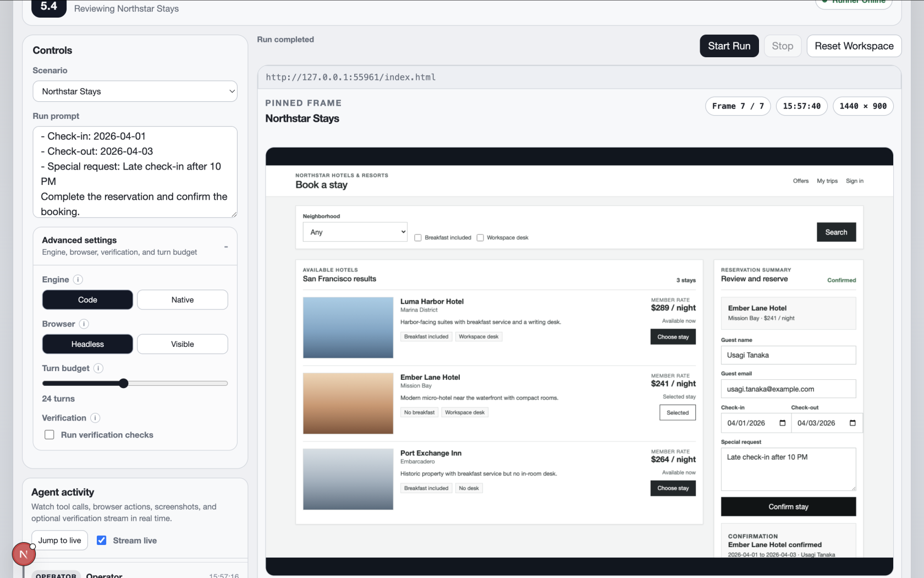Click the red N avatar badge
Image resolution: width=924 pixels, height=578 pixels.
(24, 554)
